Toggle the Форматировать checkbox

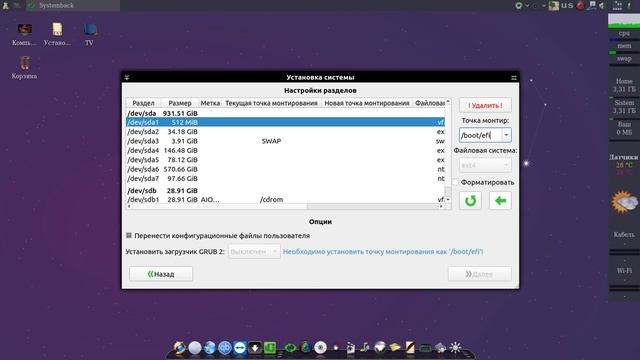coord(456,182)
